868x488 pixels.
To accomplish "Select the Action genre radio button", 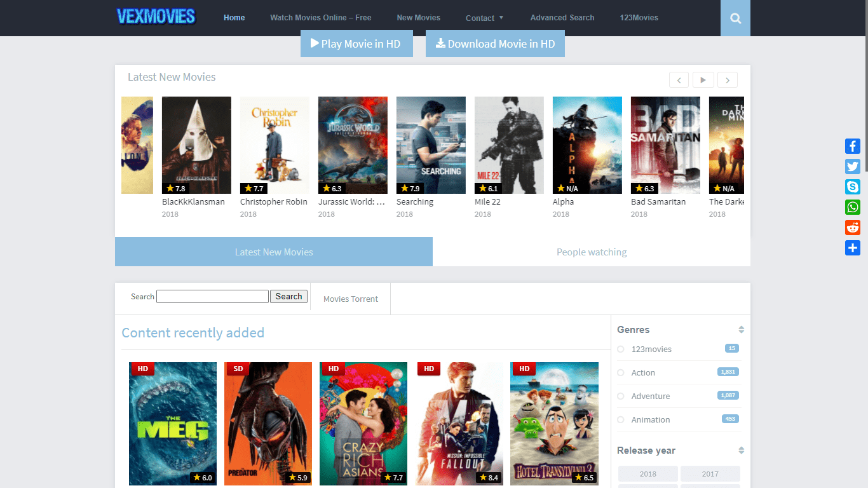I will pos(621,373).
